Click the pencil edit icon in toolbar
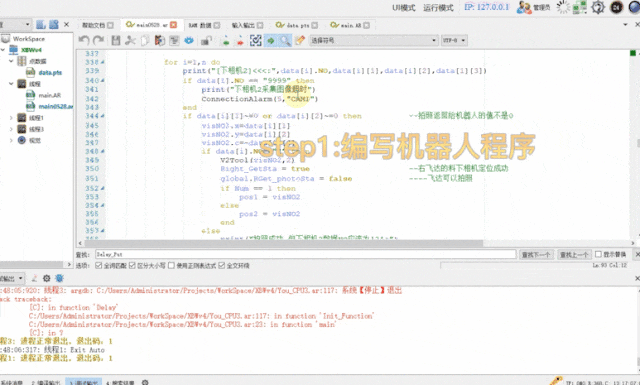This screenshot has width=640, height=385. click(300, 40)
